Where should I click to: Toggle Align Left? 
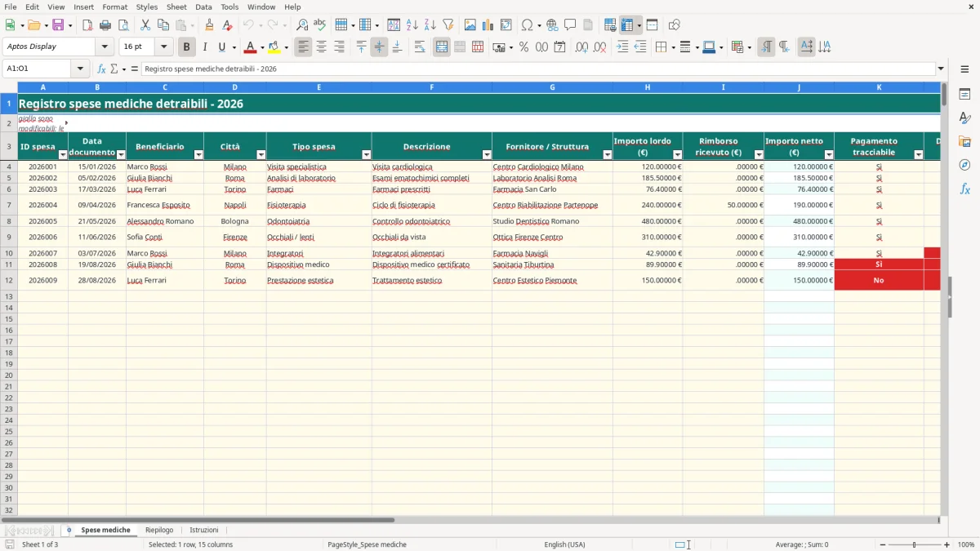pyautogui.click(x=304, y=47)
